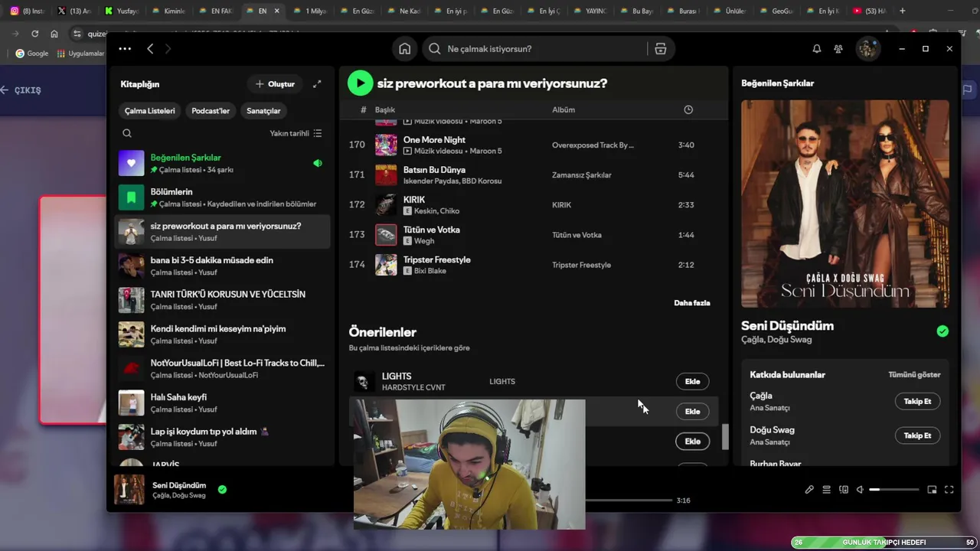The width and height of the screenshot is (980, 551).
Task: Reload page in Chrome toolbar
Action: pyautogui.click(x=34, y=34)
